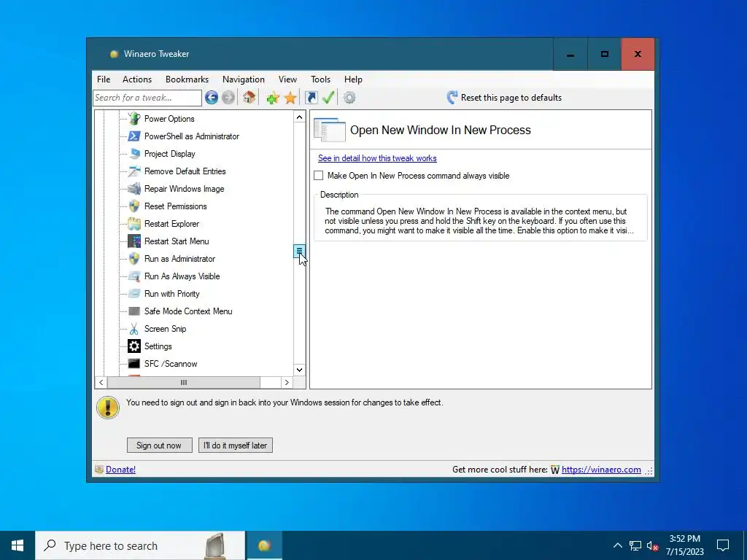Open the File menu
Image resolution: width=747 pixels, height=560 pixels.
104,79
